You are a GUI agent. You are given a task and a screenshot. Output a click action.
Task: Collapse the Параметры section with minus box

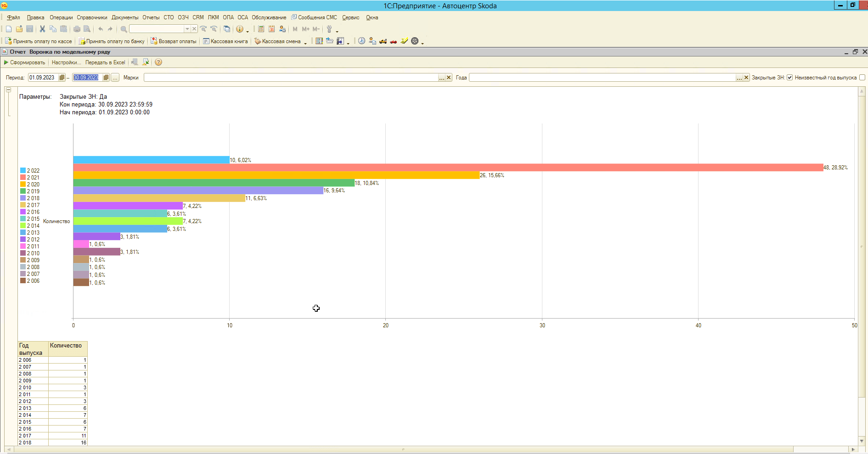tap(8, 90)
